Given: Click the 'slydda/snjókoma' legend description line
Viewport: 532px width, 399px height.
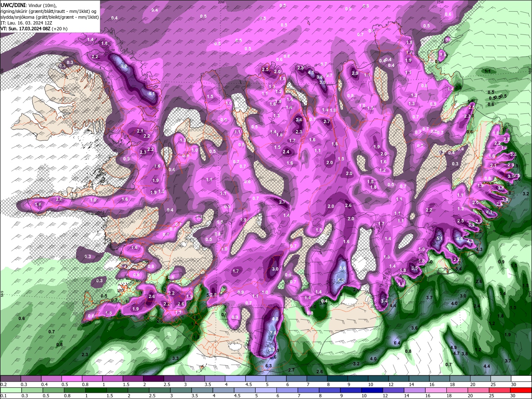Looking at the screenshot, I should pyautogui.click(x=50, y=17).
